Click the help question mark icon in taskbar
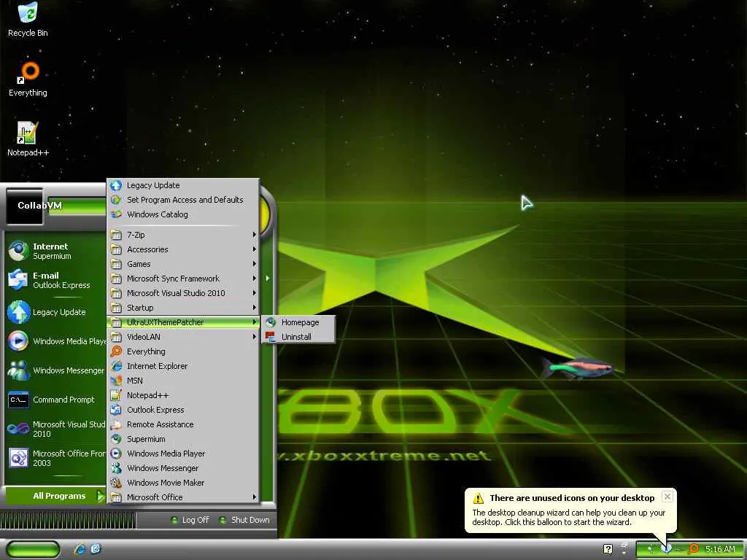Screen dimensions: 747x560 608,549
